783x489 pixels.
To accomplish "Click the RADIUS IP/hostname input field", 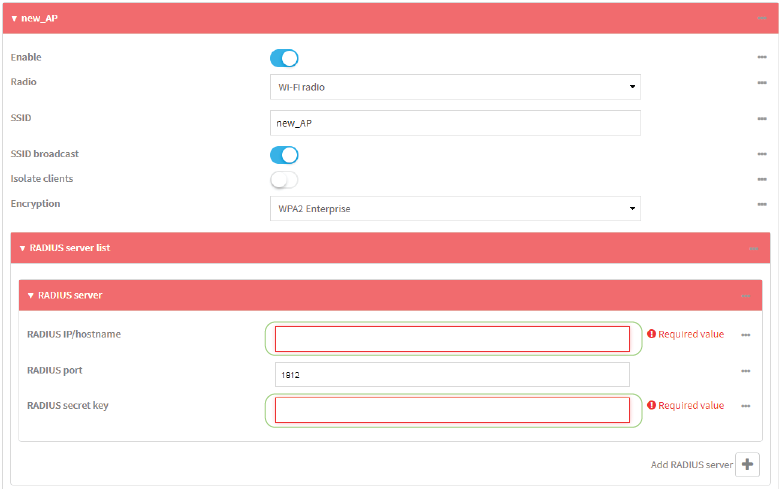I will pos(452,339).
